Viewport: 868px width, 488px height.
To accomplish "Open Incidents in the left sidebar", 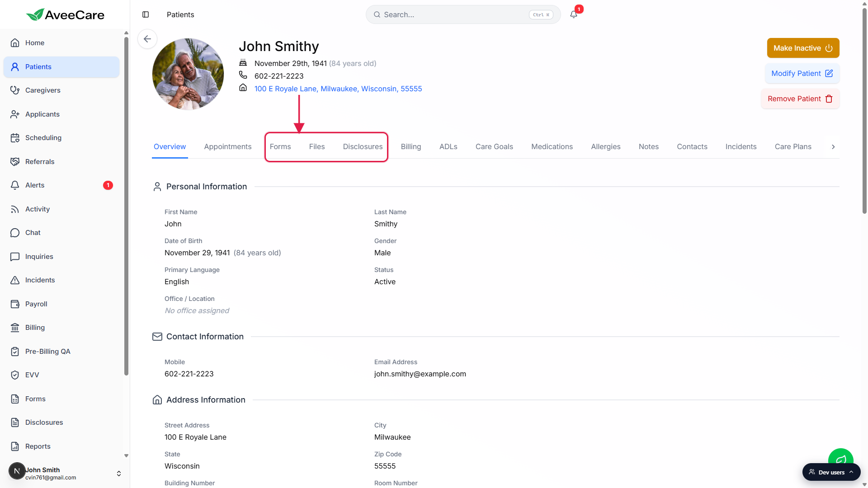I will click(61, 280).
